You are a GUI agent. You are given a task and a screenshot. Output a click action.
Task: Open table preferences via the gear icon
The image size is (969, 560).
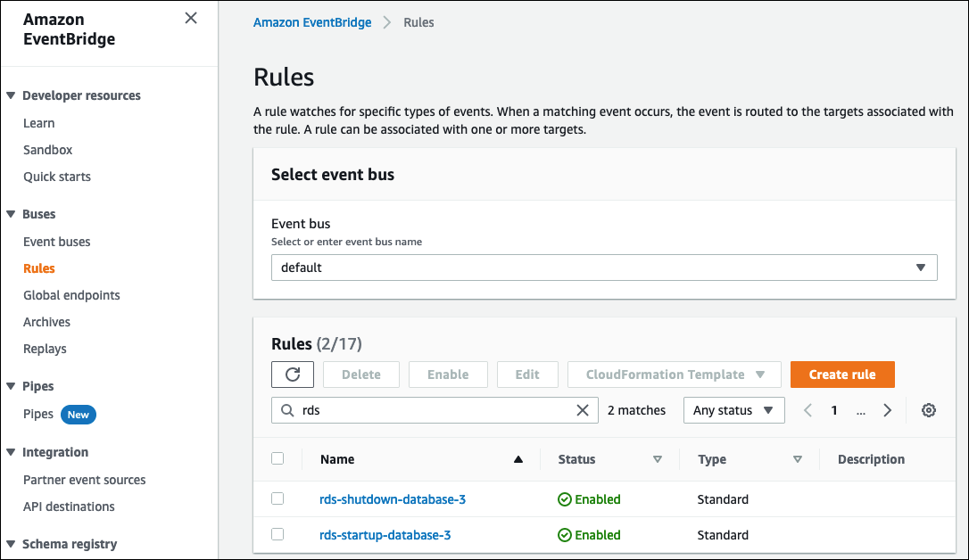(928, 409)
